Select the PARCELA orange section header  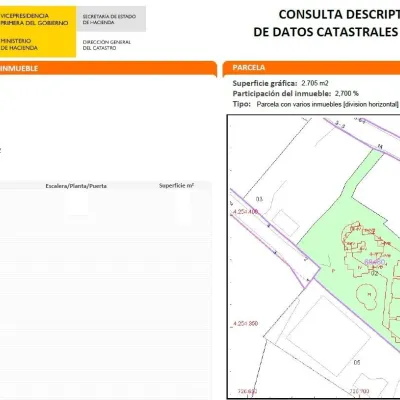click(x=311, y=68)
